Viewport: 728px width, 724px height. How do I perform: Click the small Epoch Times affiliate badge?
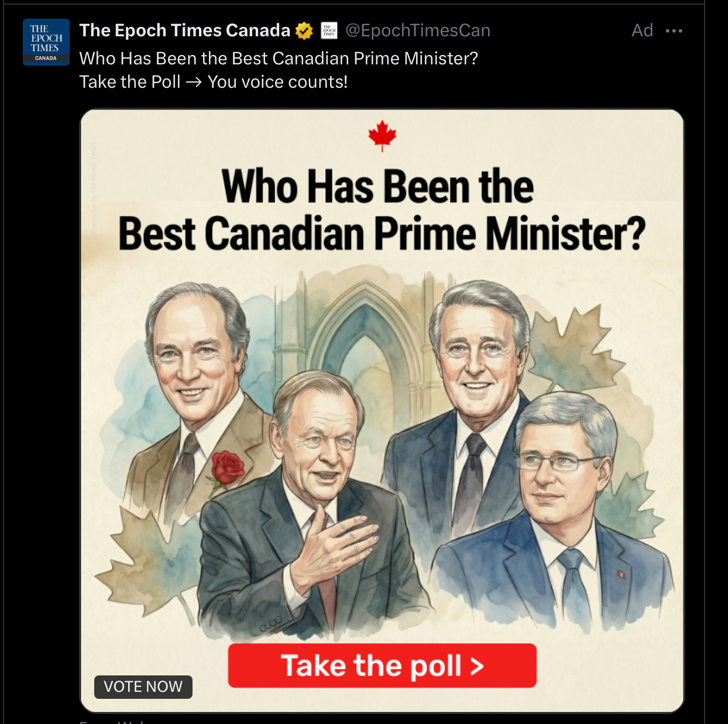coord(329,30)
